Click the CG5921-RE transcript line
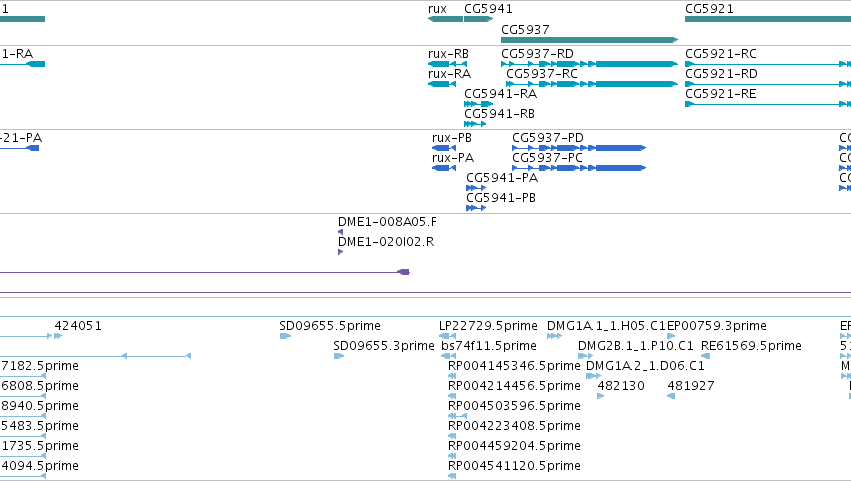The width and height of the screenshot is (851, 481). pos(767,104)
